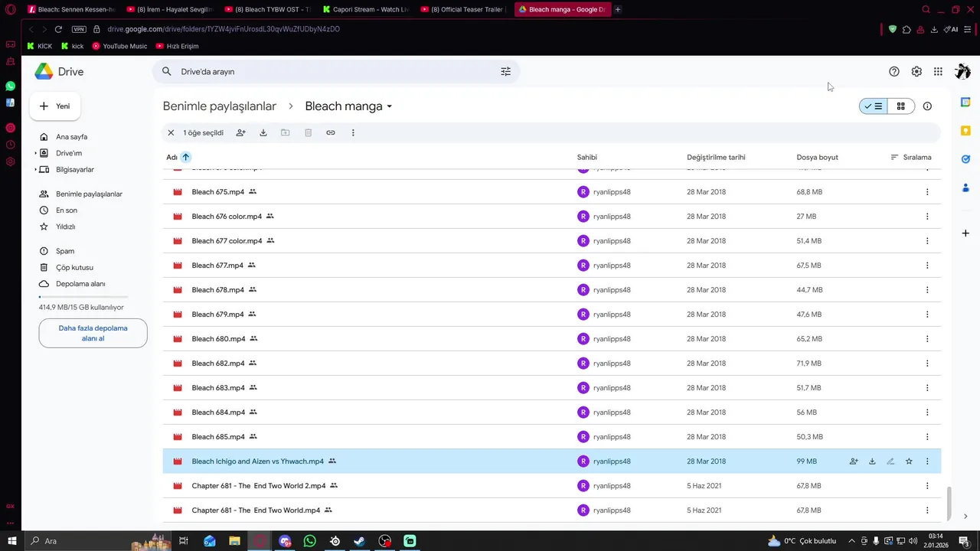
Task: Open the Help question mark icon
Action: 894,71
